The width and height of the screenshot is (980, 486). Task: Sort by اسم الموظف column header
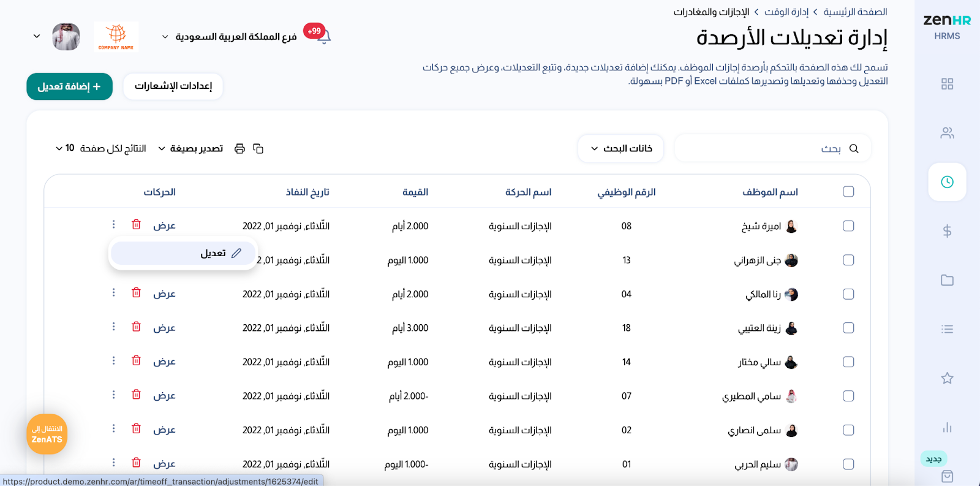click(x=770, y=192)
